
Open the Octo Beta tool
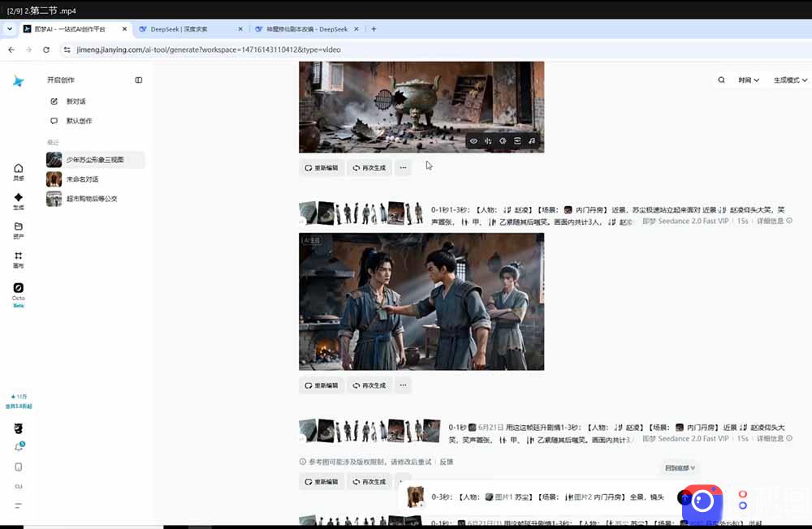point(18,295)
